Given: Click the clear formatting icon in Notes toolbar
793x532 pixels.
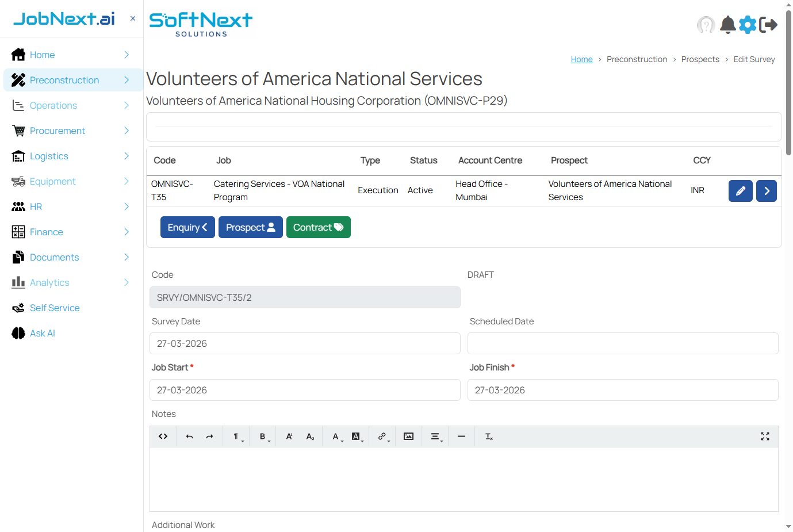Looking at the screenshot, I should coord(488,436).
